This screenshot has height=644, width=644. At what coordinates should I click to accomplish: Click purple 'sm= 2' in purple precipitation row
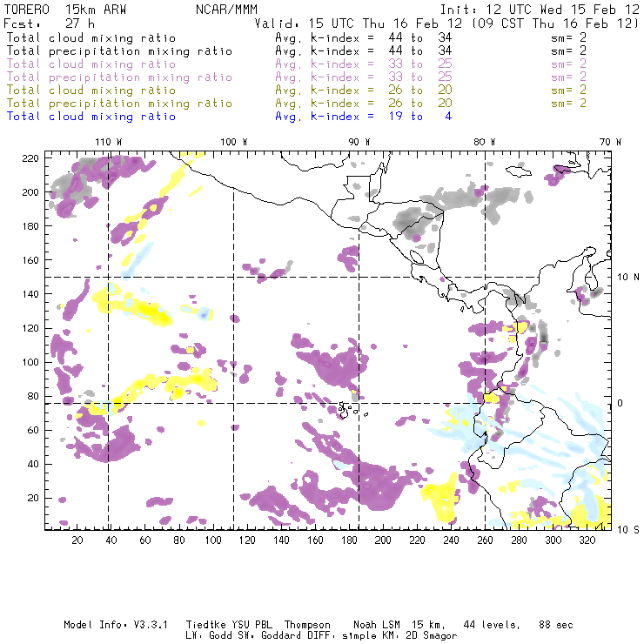coord(569,77)
